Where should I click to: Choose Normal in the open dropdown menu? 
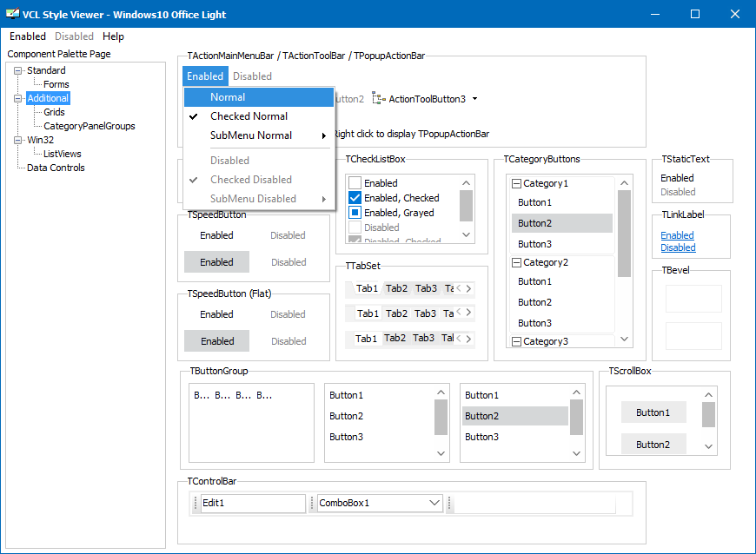click(259, 97)
